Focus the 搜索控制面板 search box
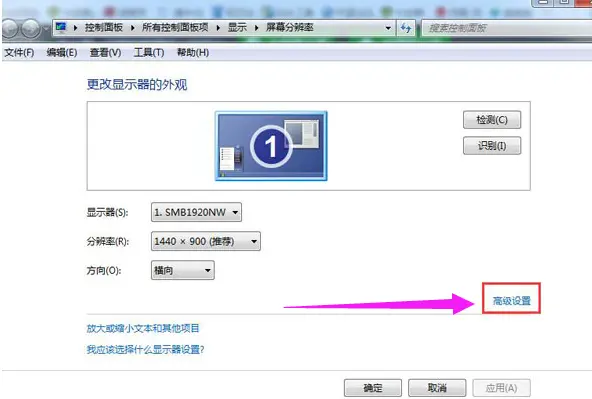592x399 pixels. tap(506, 28)
